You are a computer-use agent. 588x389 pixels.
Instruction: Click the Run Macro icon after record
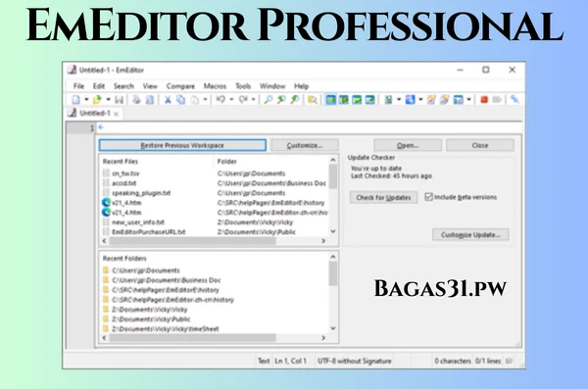coord(497,99)
